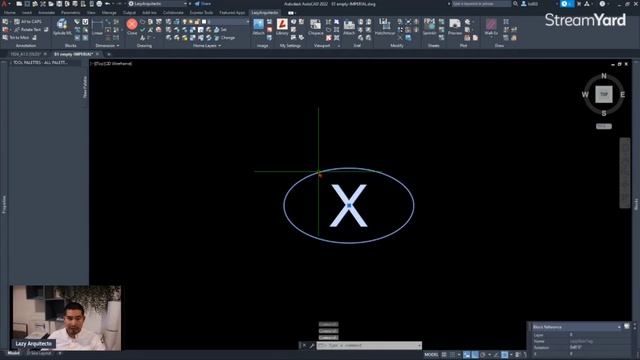The width and height of the screenshot is (640, 360).
Task: Click the Rotate Text tool
Action: coord(28,29)
